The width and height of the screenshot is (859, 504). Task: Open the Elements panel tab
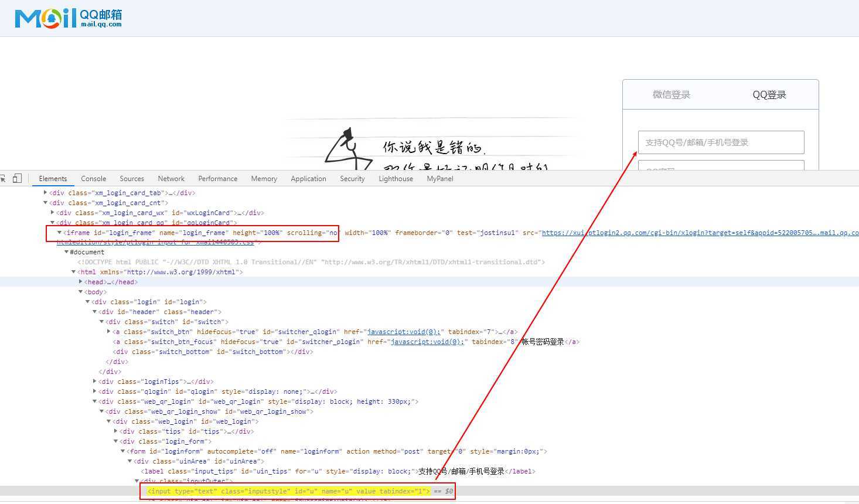53,179
